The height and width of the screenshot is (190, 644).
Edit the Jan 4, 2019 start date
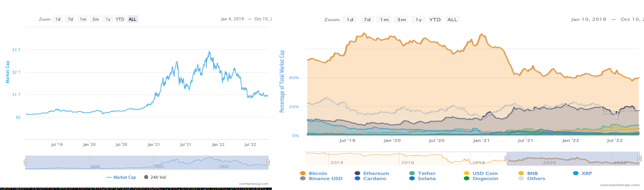tap(232, 19)
